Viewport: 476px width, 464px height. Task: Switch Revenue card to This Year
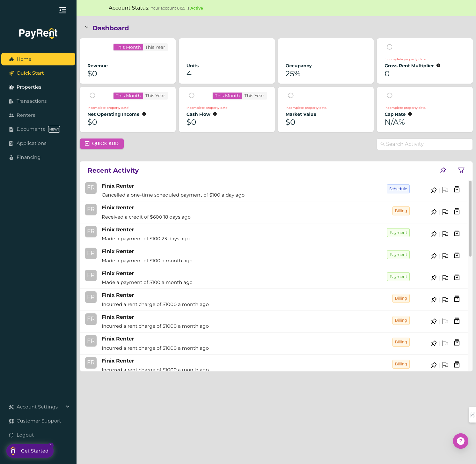click(x=155, y=47)
